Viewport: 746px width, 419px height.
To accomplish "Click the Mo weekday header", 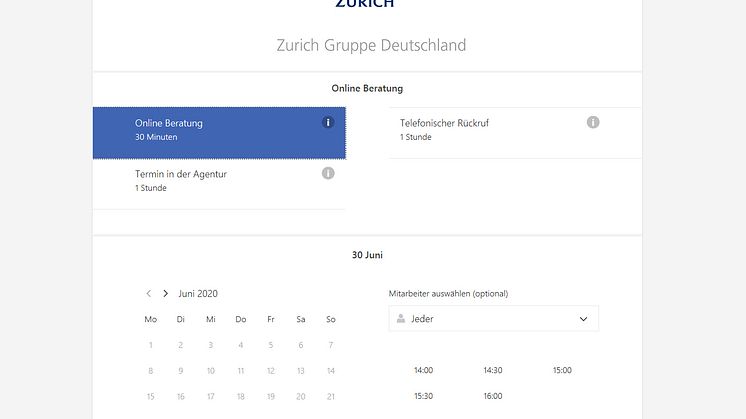I will tap(150, 319).
